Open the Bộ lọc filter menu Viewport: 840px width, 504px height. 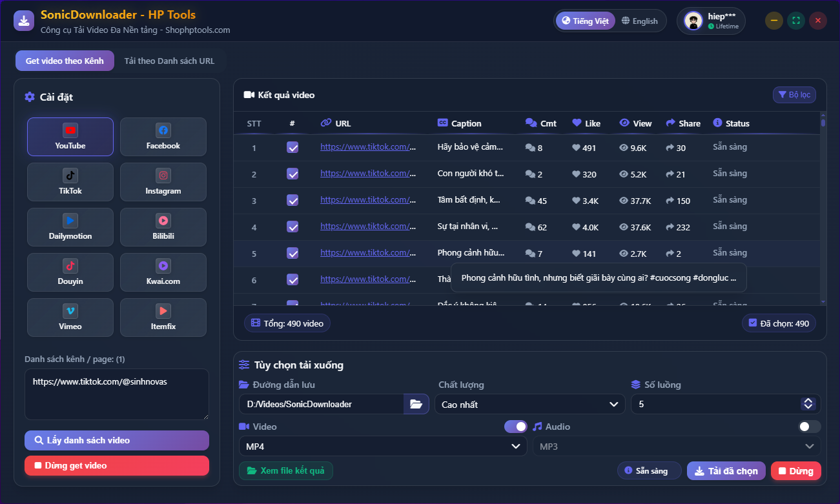pyautogui.click(x=794, y=95)
